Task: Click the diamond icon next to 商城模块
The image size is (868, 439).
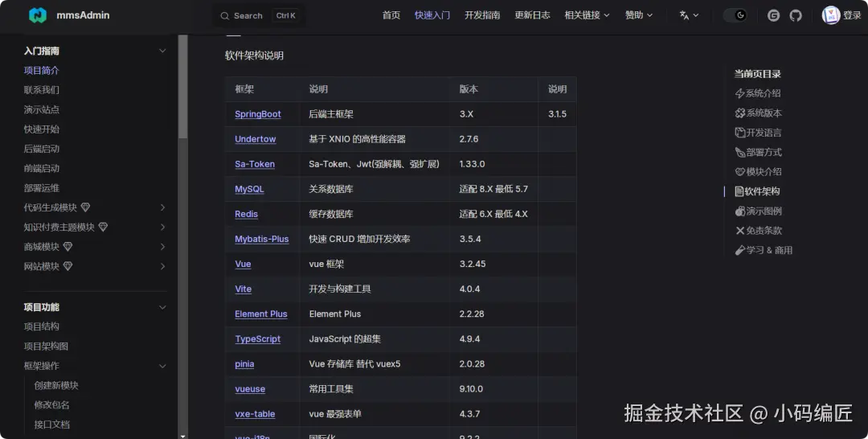Action: tap(68, 246)
